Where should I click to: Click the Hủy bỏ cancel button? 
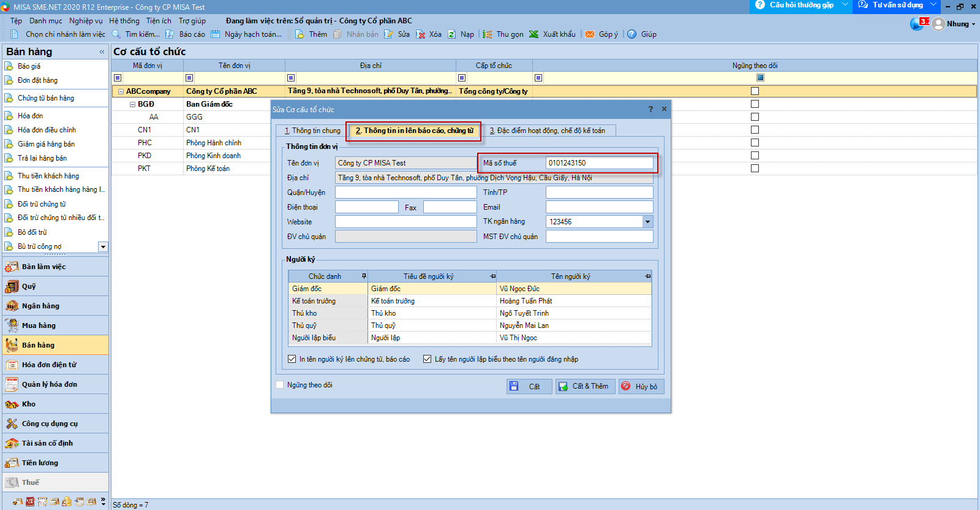point(641,386)
